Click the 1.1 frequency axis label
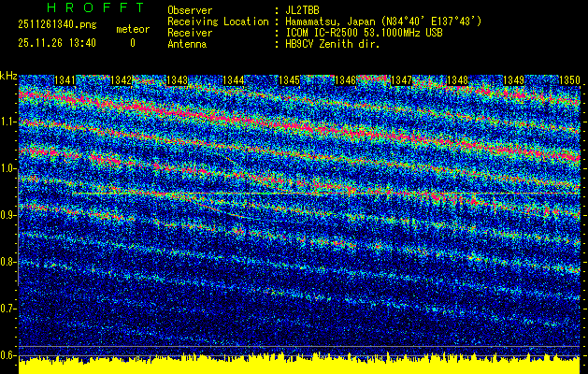The image size is (588, 374). [8, 122]
